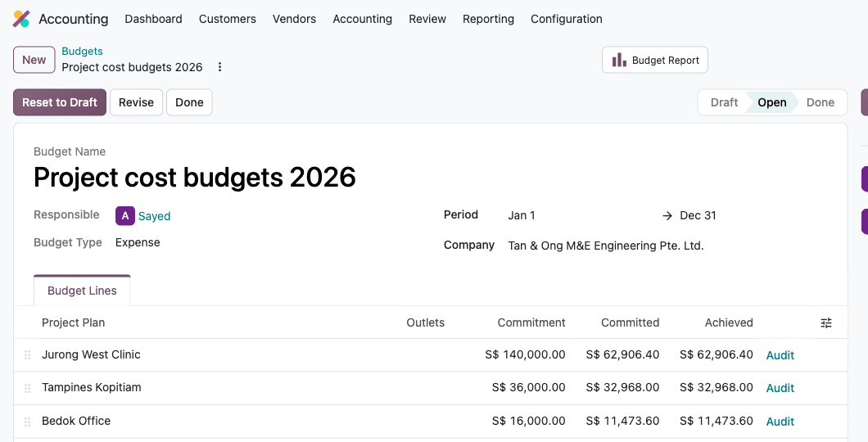
Task: Sort by the Committed column header
Action: [630, 322]
